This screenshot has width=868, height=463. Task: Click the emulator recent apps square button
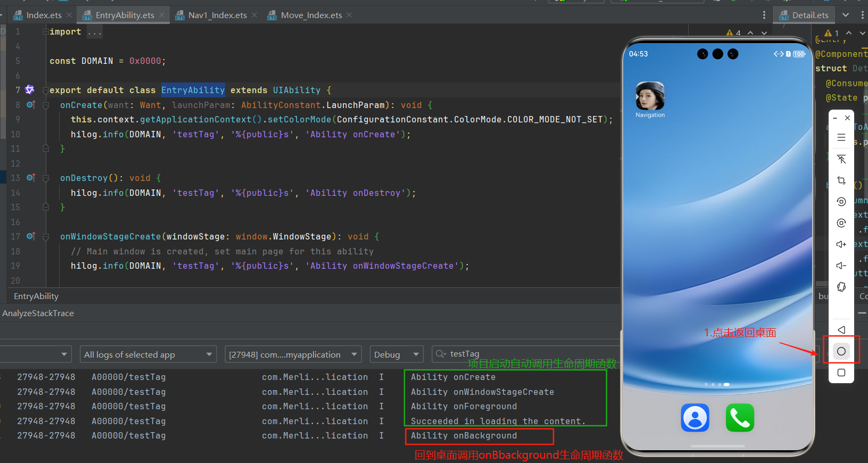[841, 373]
